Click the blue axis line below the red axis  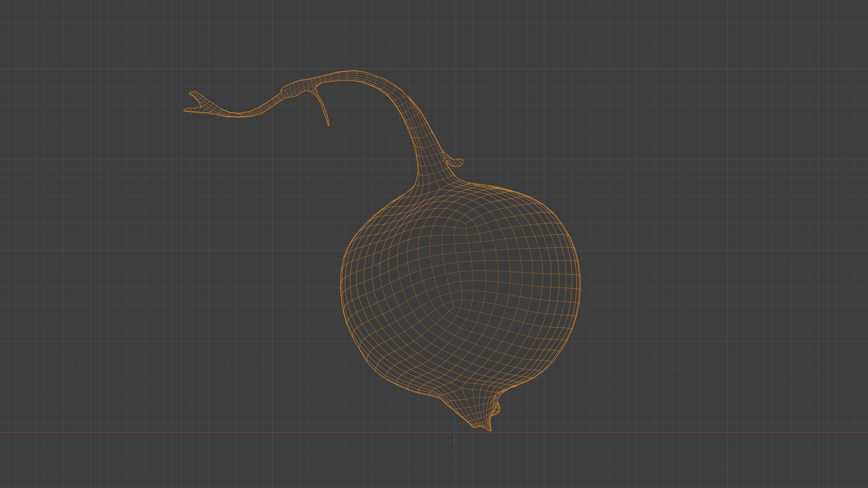coord(454,465)
